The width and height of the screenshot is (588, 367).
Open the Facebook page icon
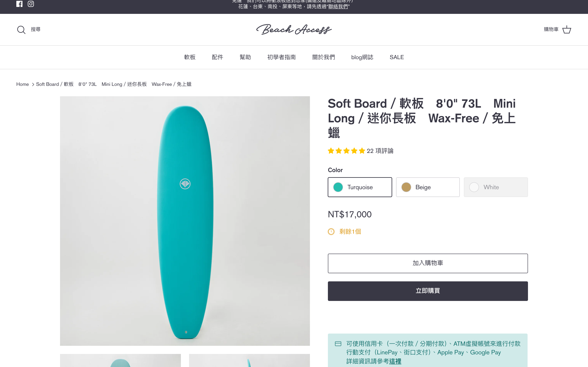pos(19,4)
